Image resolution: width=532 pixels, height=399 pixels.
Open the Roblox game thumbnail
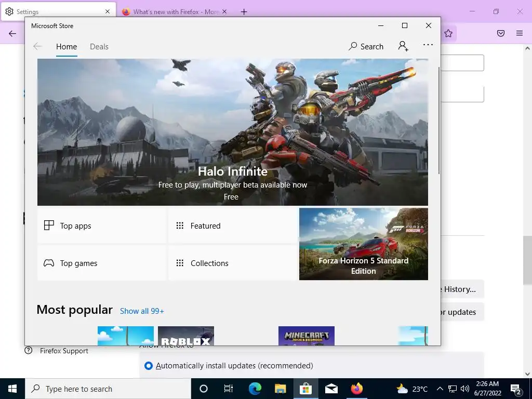[186, 336]
